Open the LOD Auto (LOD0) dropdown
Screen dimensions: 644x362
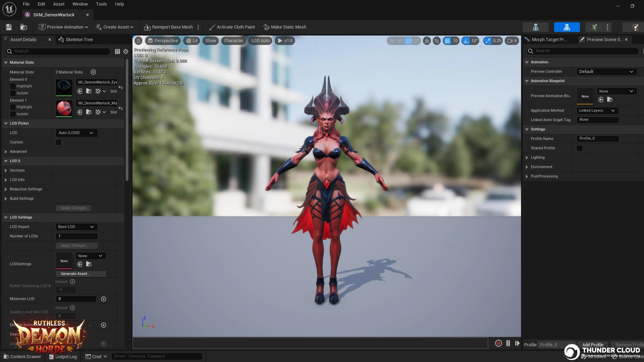[x=76, y=133]
